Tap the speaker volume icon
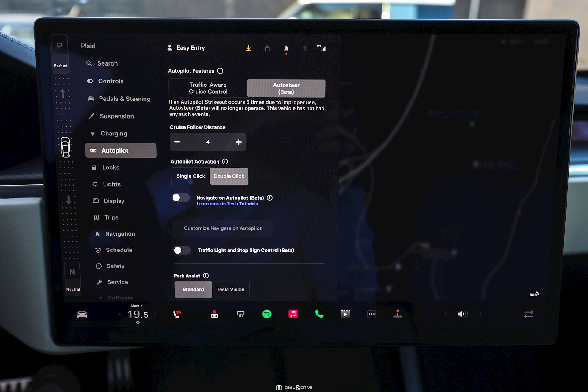The width and height of the screenshot is (588, 392). point(462,314)
